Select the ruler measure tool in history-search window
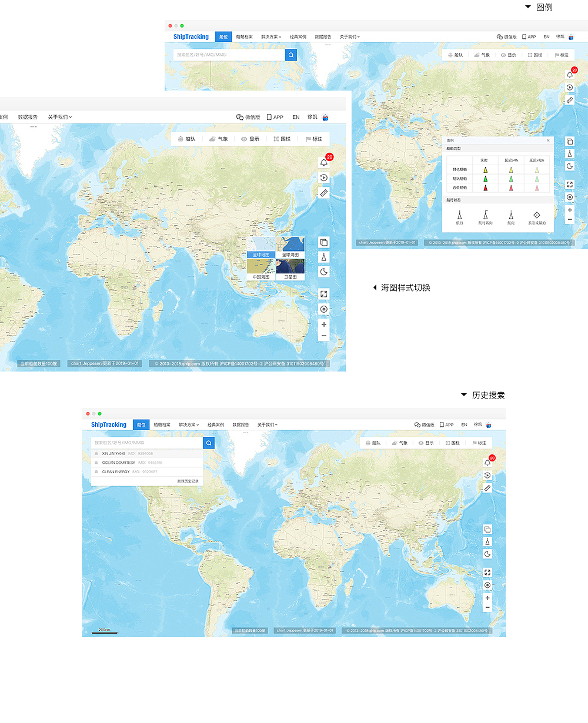The height and width of the screenshot is (723, 588). [487, 488]
